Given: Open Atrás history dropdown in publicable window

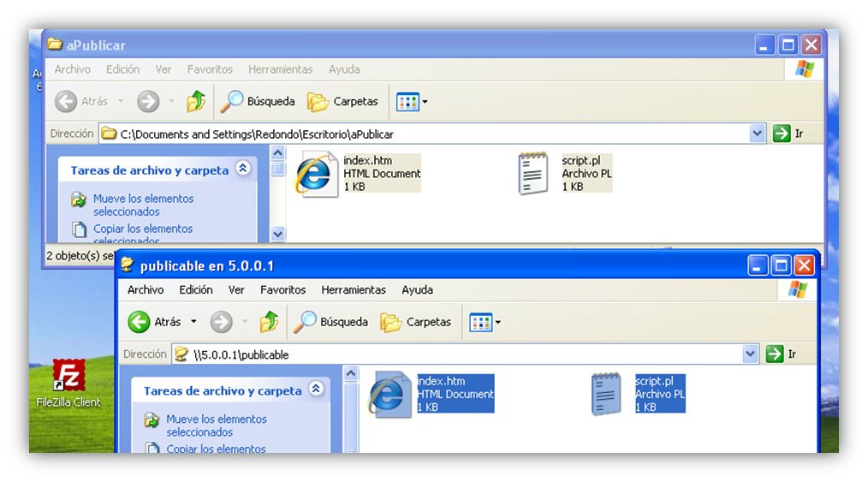Looking at the screenshot, I should point(193,322).
